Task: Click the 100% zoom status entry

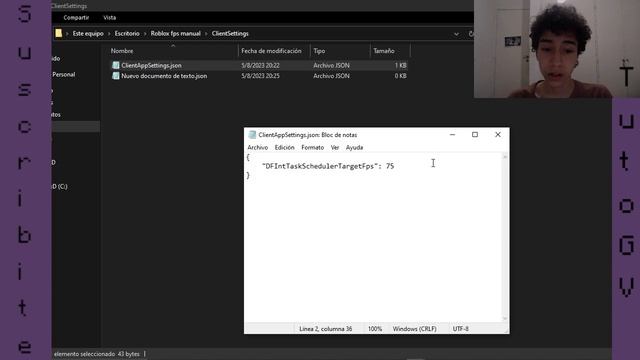Action: (x=375, y=329)
